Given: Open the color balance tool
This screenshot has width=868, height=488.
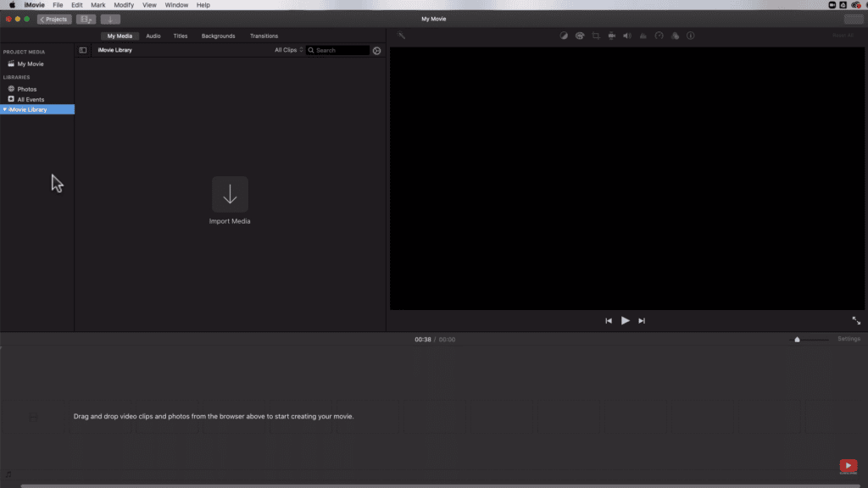Looking at the screenshot, I should [565, 36].
